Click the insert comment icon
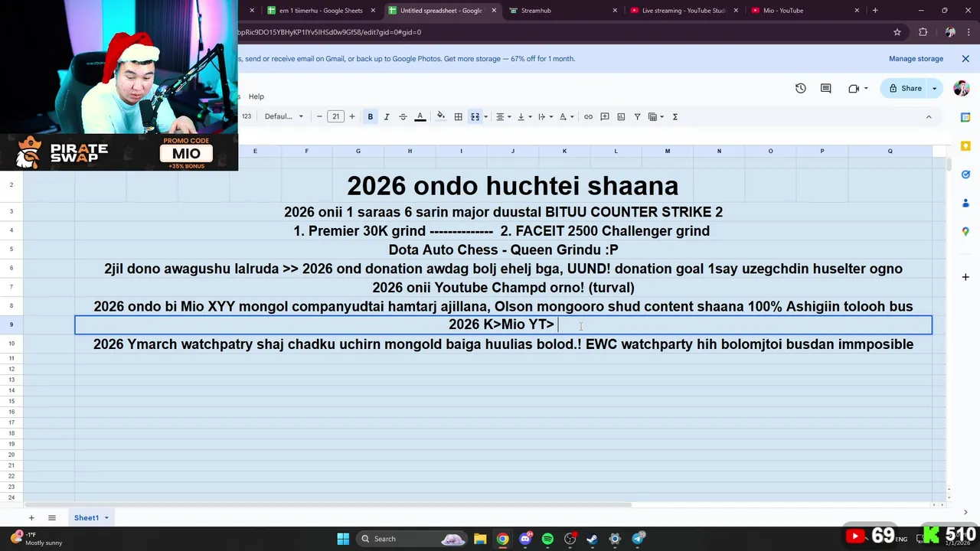Viewport: 980px width, 551px height. click(x=605, y=117)
